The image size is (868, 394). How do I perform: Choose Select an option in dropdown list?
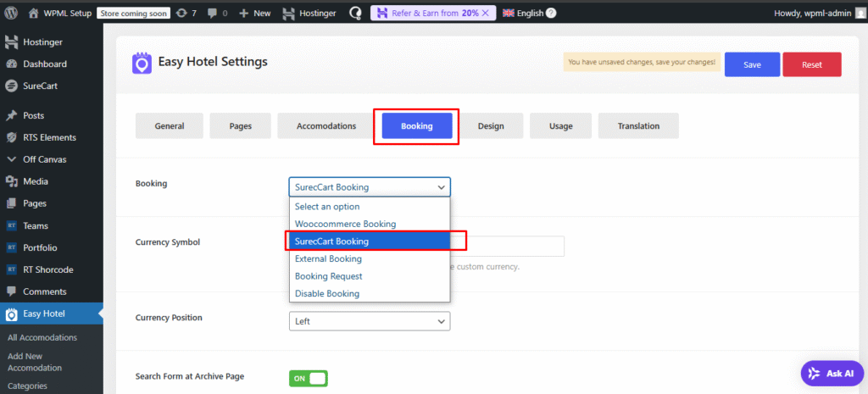[x=370, y=207]
